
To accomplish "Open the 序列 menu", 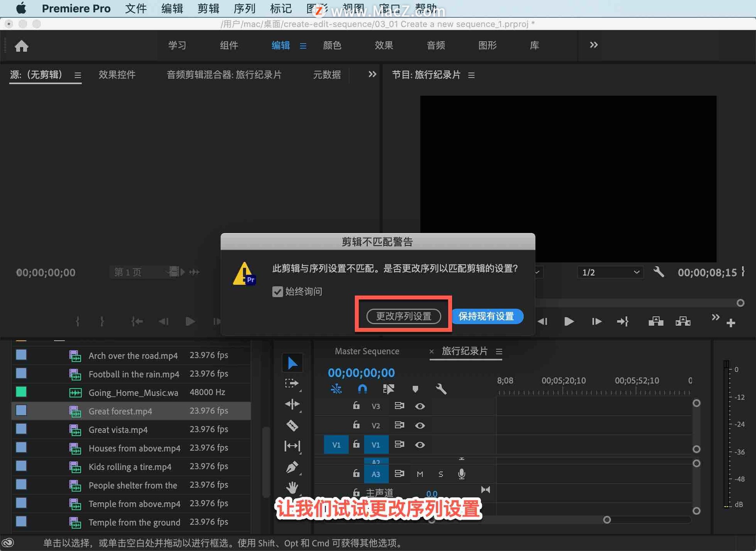I will coord(244,8).
